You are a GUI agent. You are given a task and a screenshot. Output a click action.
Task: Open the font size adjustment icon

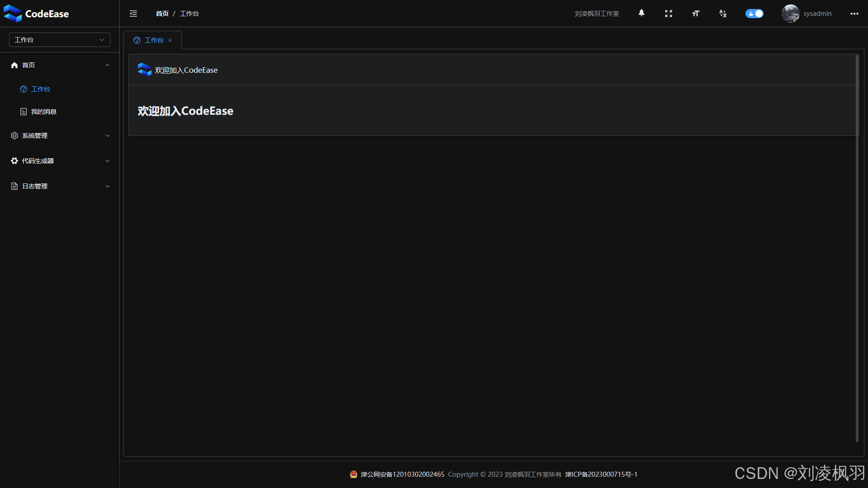(695, 14)
